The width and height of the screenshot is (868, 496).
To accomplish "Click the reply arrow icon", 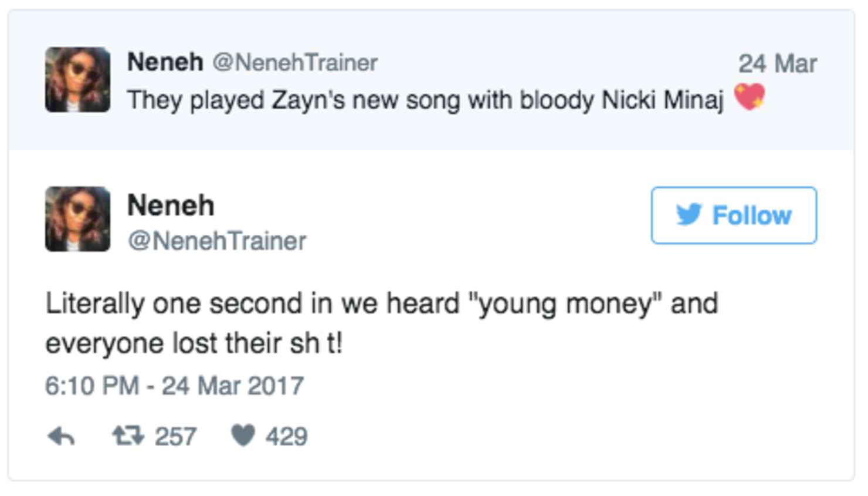I will pos(61,436).
